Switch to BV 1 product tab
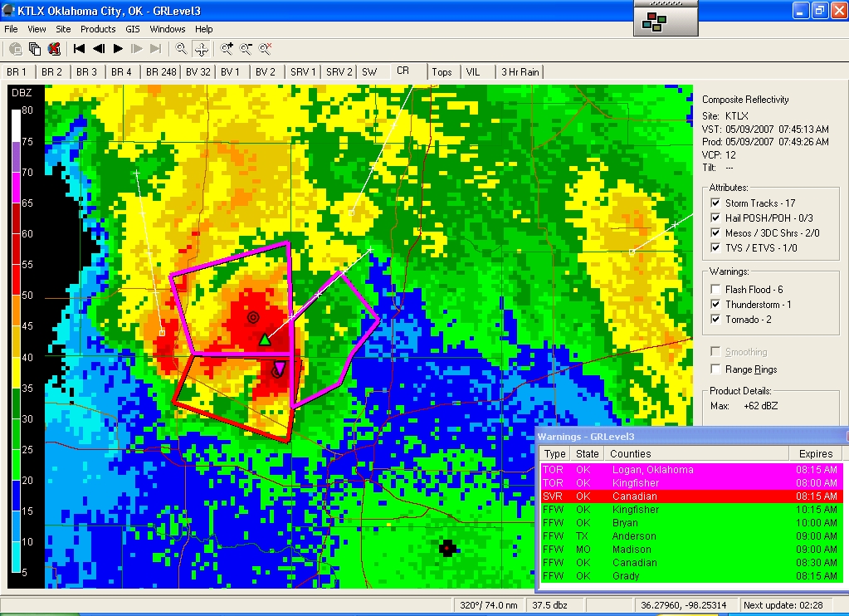849x616 pixels. (230, 72)
